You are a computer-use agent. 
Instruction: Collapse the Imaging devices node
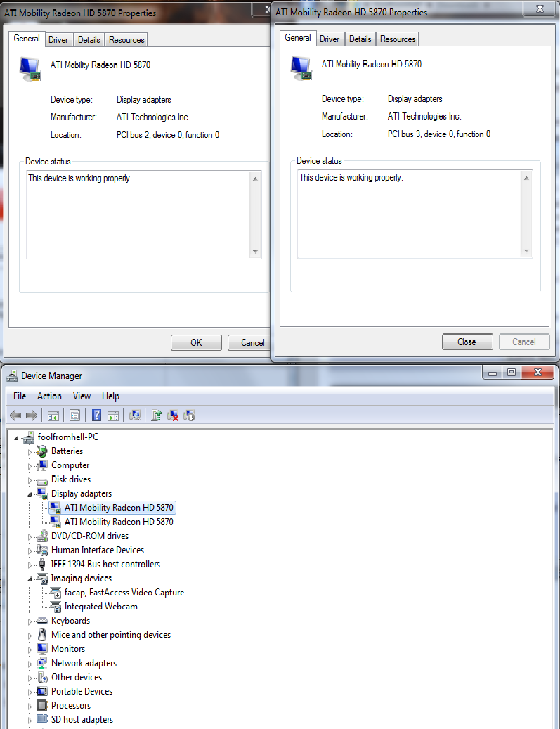pyautogui.click(x=30, y=579)
